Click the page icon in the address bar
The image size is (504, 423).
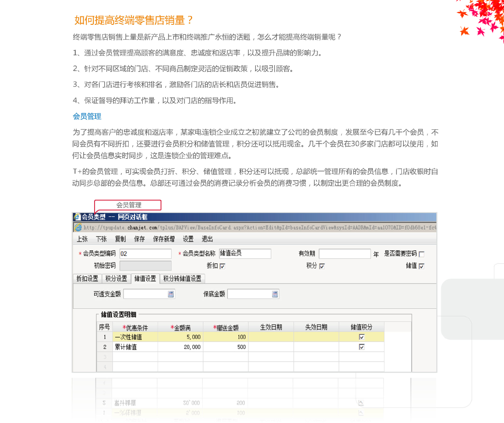pyautogui.click(x=78, y=228)
